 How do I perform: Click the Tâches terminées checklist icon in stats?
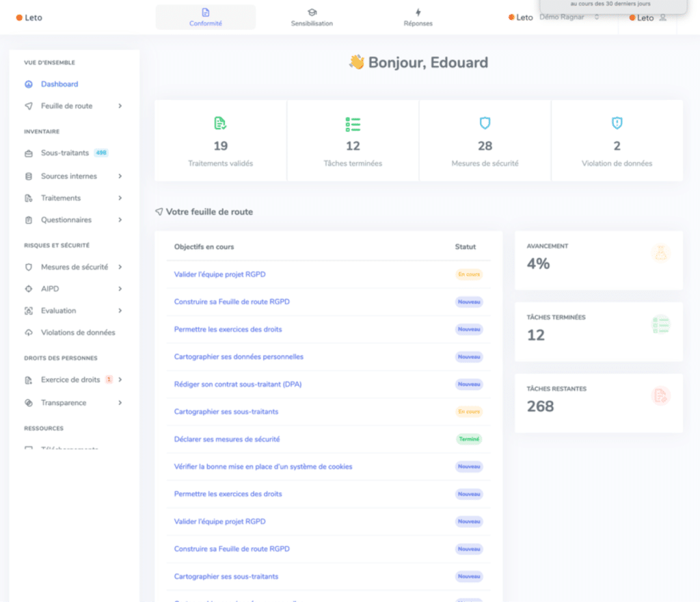pyautogui.click(x=353, y=124)
